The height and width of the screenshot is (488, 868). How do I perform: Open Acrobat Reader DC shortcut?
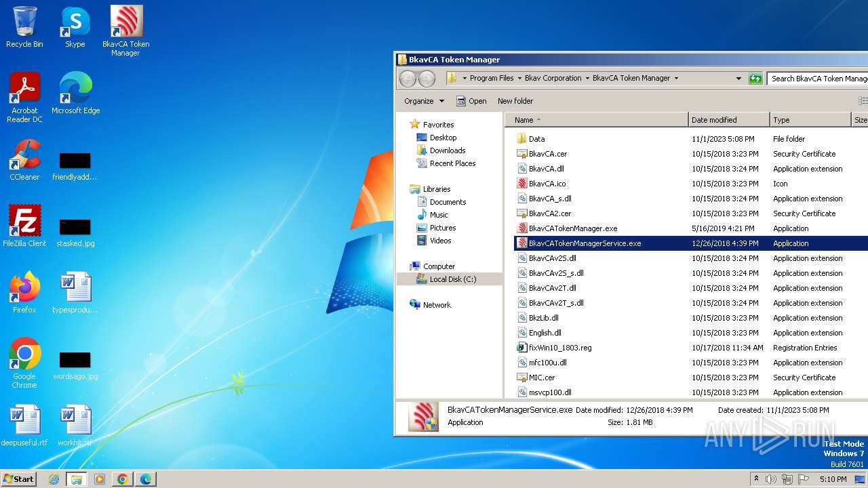(x=24, y=98)
